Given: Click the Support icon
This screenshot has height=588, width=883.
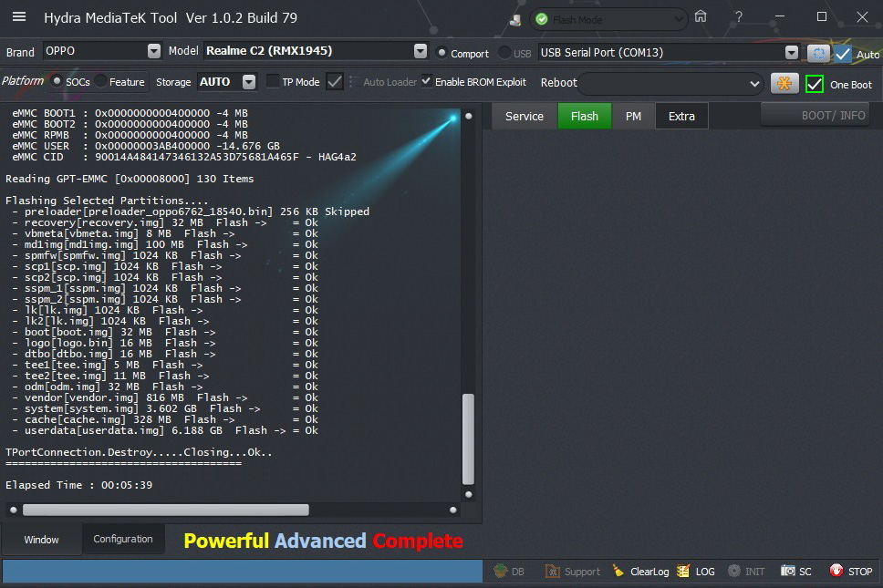Looking at the screenshot, I should (x=572, y=571).
